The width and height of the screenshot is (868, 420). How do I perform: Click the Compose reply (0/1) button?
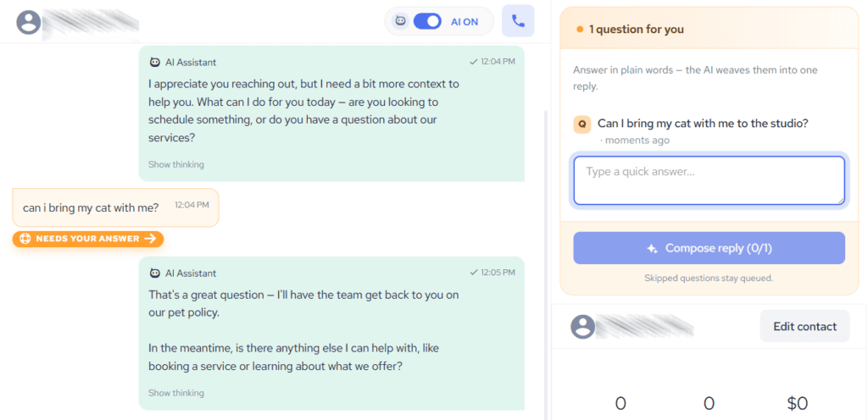[709, 248]
